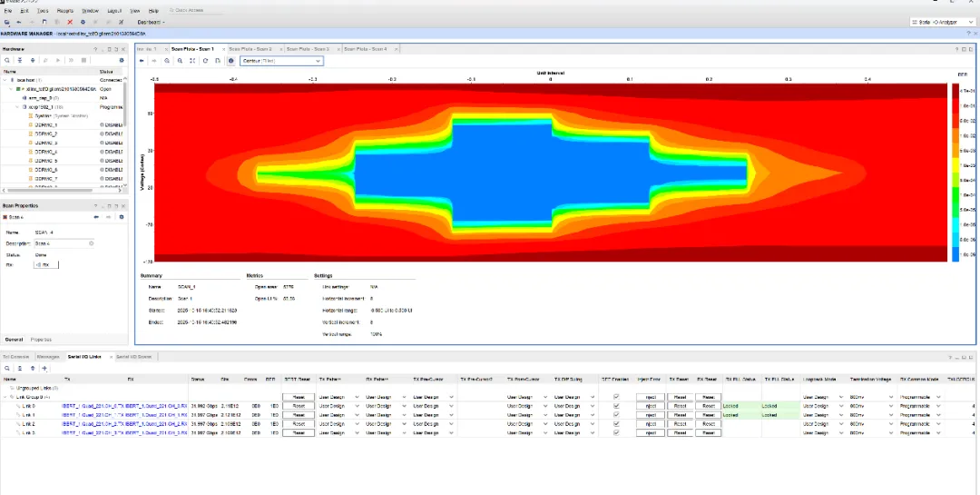Collapse the Link Group 0 tree node

coord(6,397)
